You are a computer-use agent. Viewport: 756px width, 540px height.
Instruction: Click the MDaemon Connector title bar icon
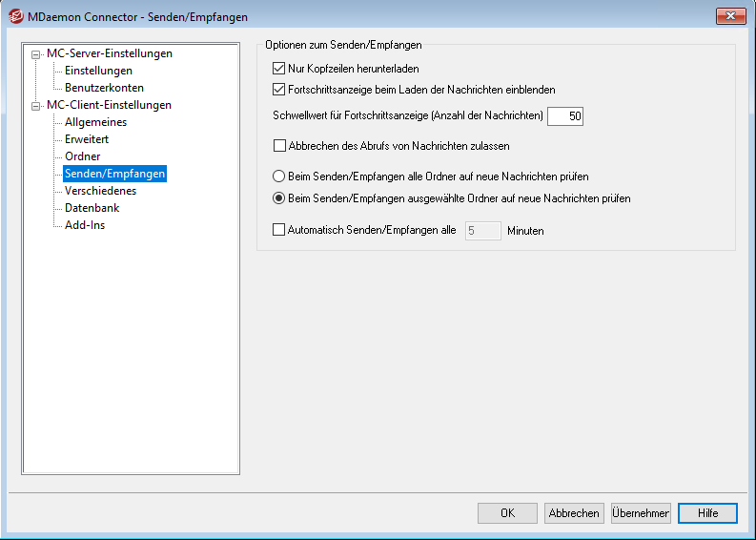[14, 15]
